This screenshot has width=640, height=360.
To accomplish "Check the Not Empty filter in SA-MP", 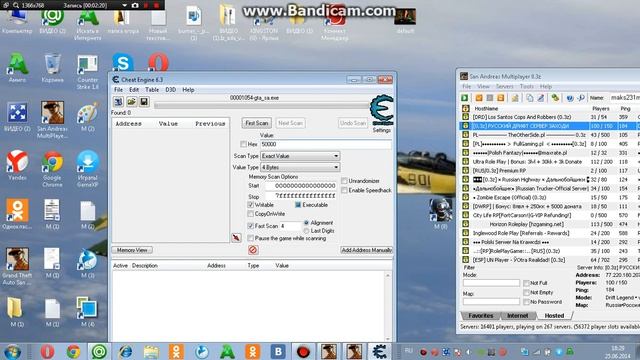I will [526, 292].
